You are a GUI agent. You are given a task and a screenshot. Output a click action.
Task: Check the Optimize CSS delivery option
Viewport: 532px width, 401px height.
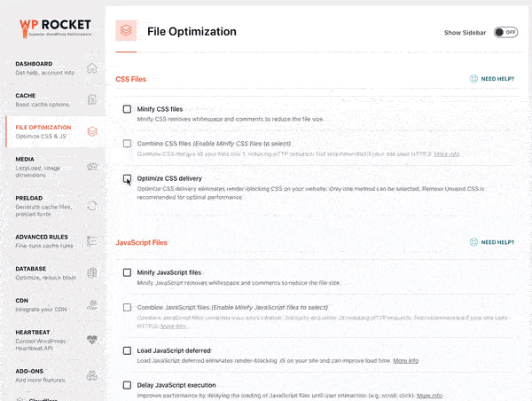(128, 178)
